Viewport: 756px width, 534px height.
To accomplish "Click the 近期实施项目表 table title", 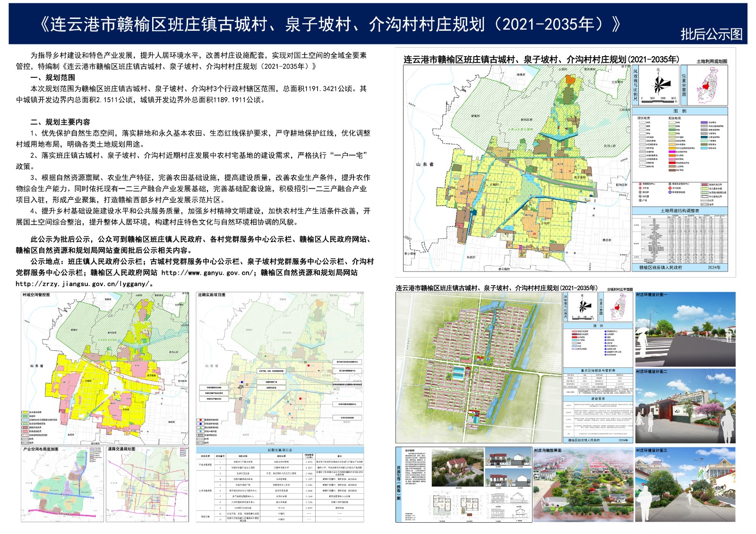I will (280, 450).
